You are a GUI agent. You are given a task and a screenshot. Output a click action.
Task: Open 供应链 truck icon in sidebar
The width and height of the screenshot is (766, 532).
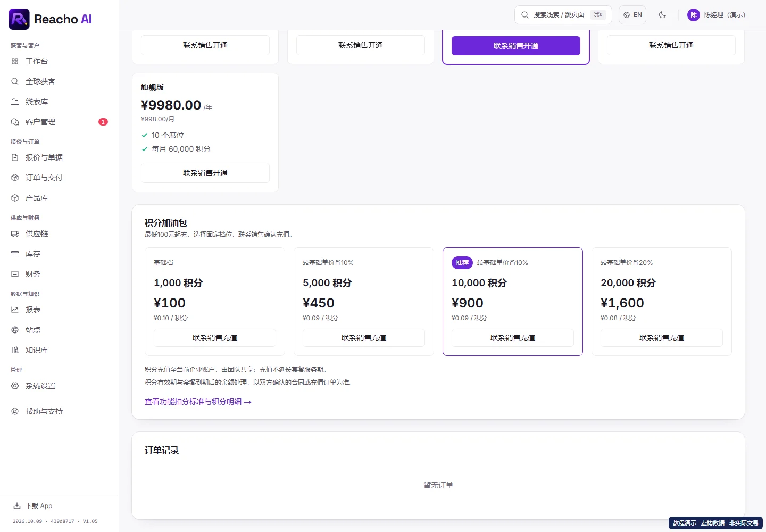[x=15, y=234]
